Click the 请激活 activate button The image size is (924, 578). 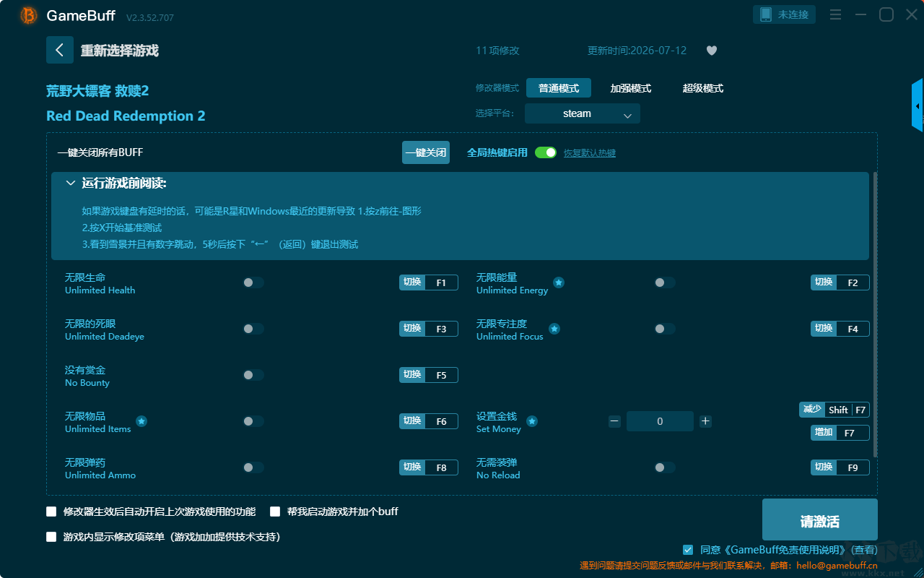pyautogui.click(x=820, y=519)
